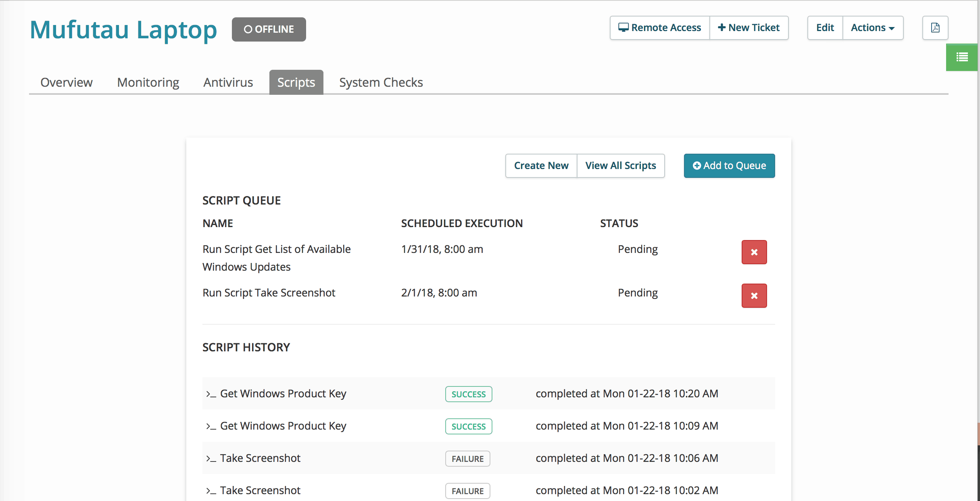Delete the queued Take Screenshot script
980x501 pixels.
click(754, 296)
